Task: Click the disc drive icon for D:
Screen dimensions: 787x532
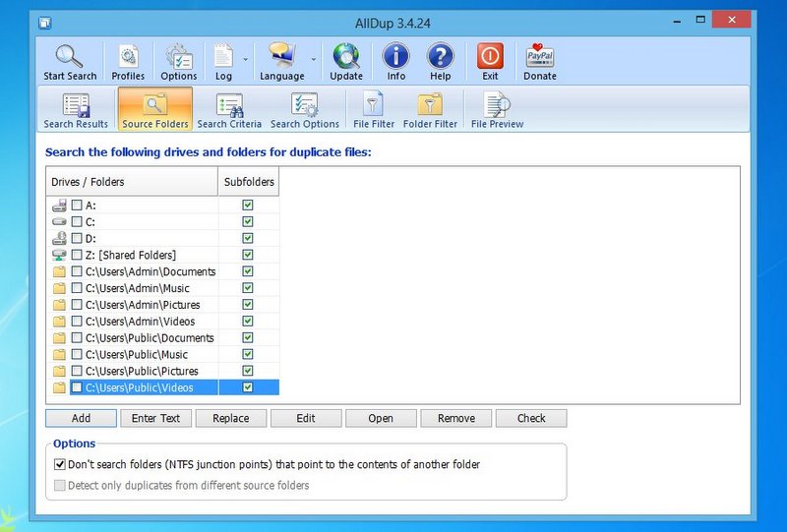Action: point(59,238)
